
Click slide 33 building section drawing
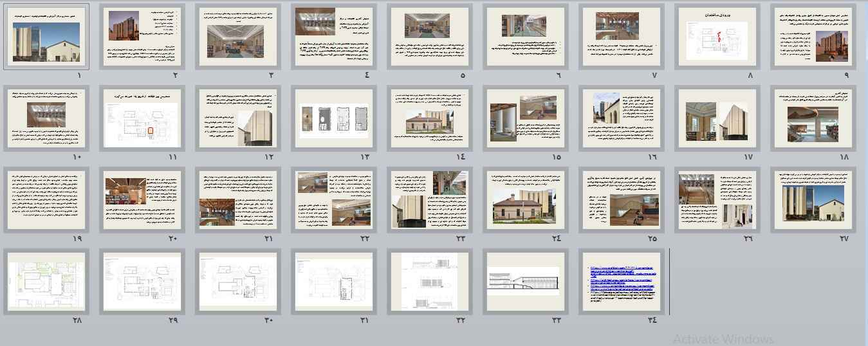point(526,281)
